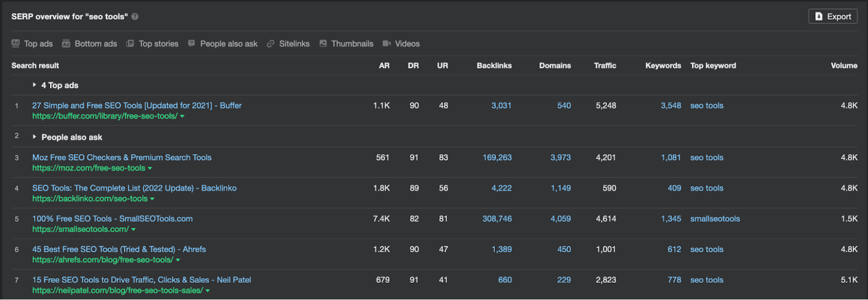868x300 pixels.
Task: Click the Thumbnails filter label
Action: (352, 43)
